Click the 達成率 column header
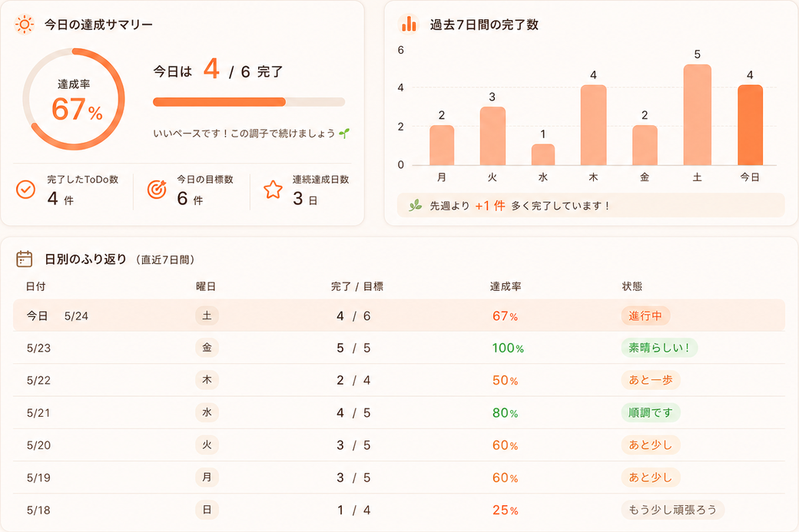The image size is (799, 532). [x=506, y=286]
